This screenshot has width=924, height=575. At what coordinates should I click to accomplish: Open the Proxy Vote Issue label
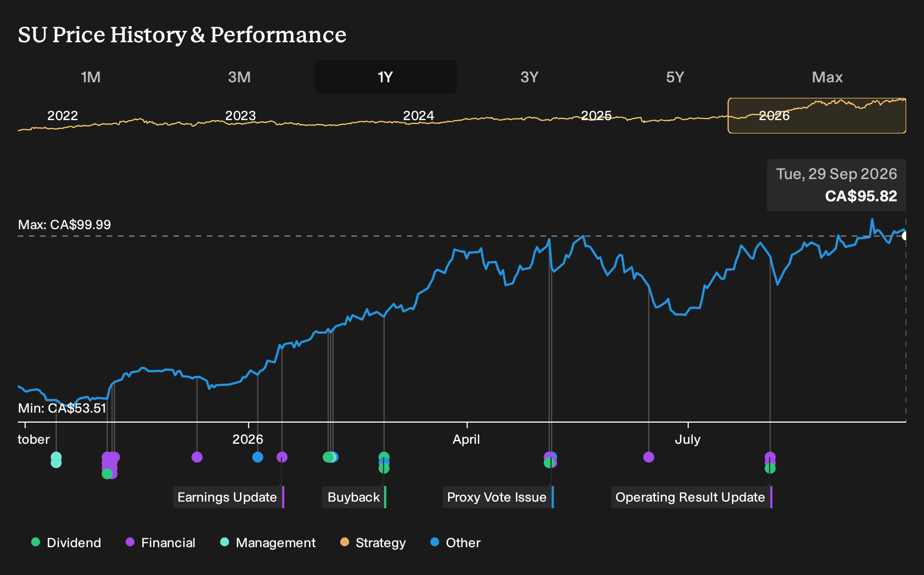pos(498,497)
